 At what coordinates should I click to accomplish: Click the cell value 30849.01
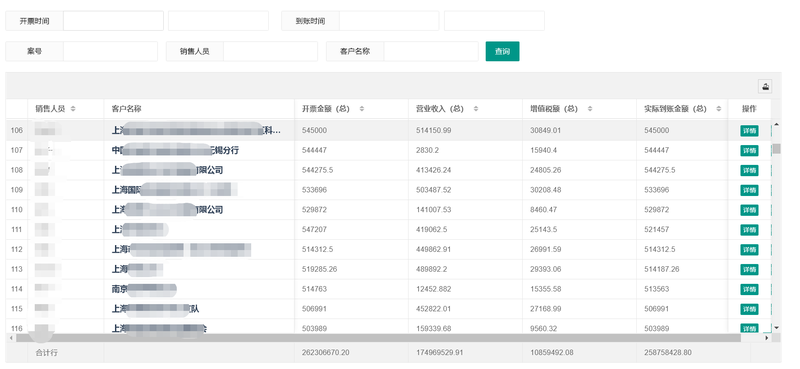[545, 131]
